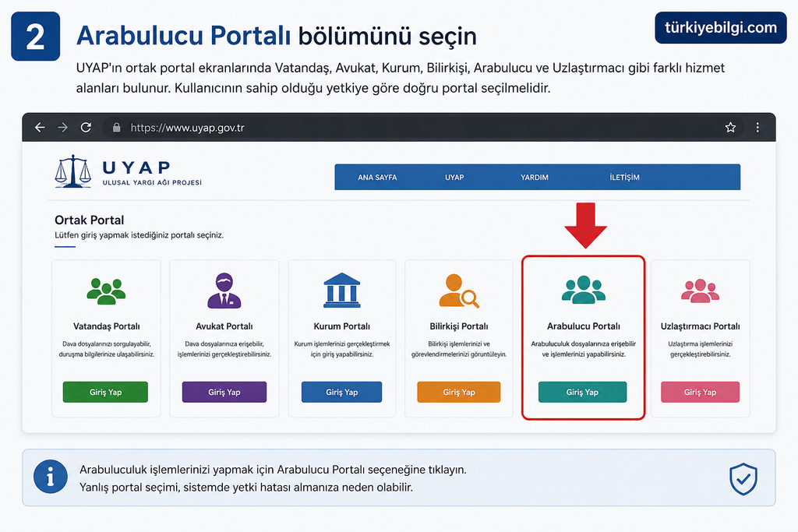Open the browser three-dot menu
798x532 pixels.
(757, 127)
